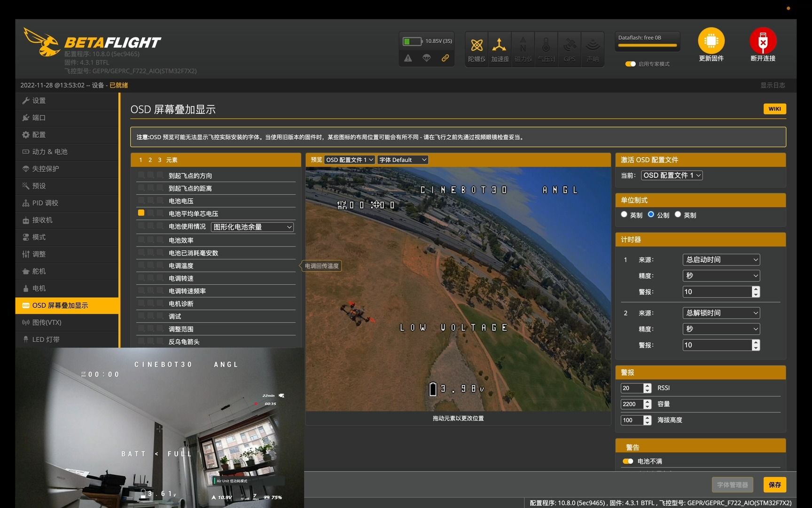Click the CINEBOT30 craft name in preview
This screenshot has height=508, width=812.
click(463, 190)
